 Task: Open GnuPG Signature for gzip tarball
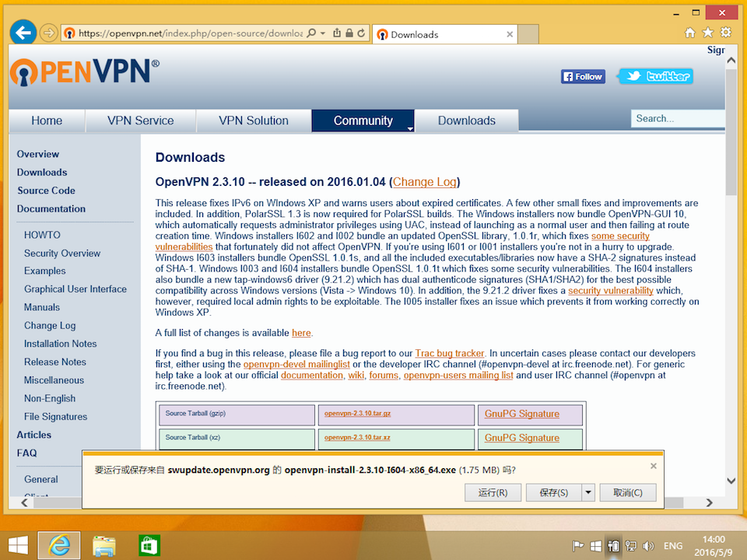tap(521, 414)
